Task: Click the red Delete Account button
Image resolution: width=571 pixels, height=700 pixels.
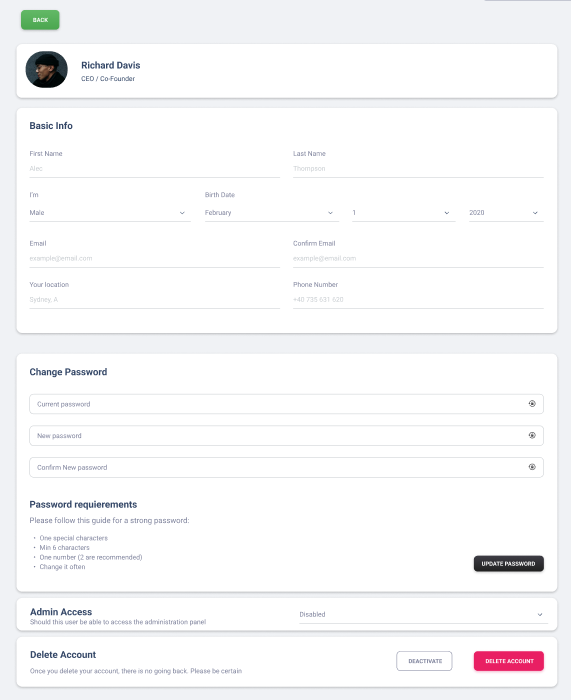Action: [x=508, y=661]
